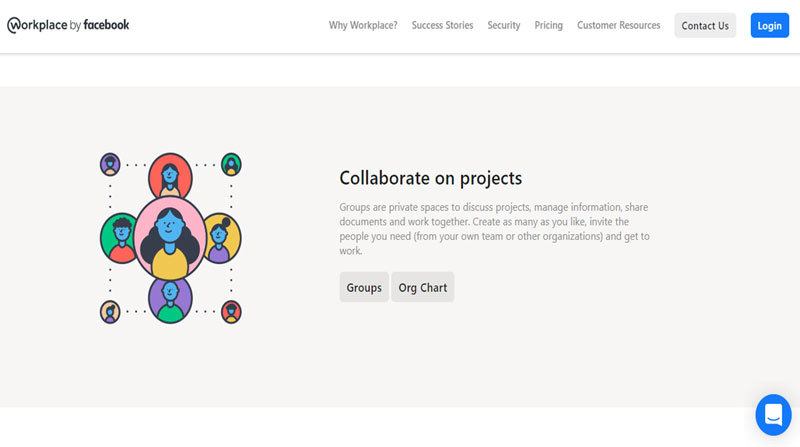Select the left green circle avatar

click(121, 237)
